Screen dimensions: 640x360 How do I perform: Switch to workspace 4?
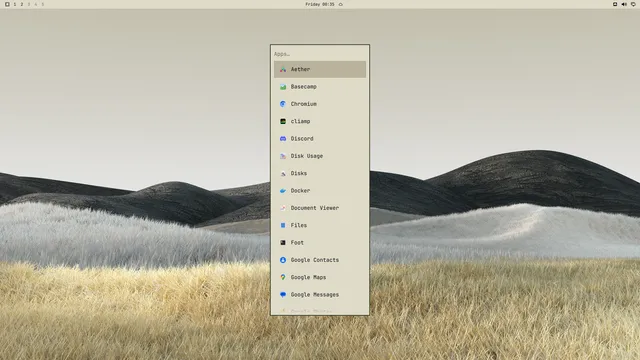[x=36, y=4]
